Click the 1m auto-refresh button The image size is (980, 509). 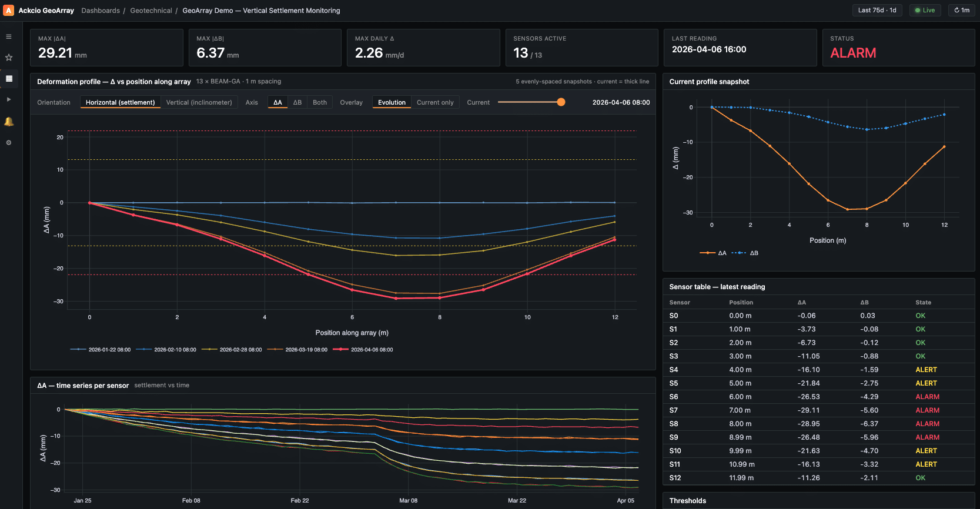click(961, 11)
